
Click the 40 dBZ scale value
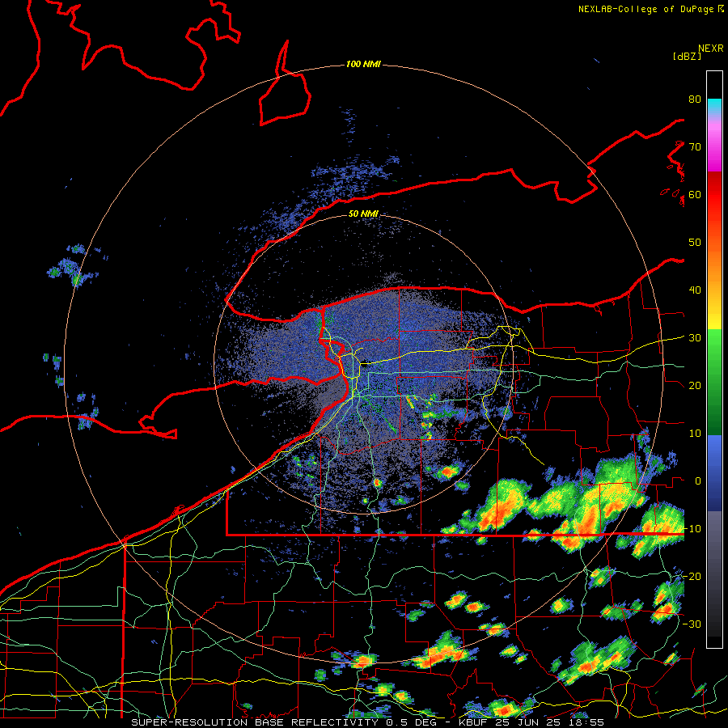[695, 290]
